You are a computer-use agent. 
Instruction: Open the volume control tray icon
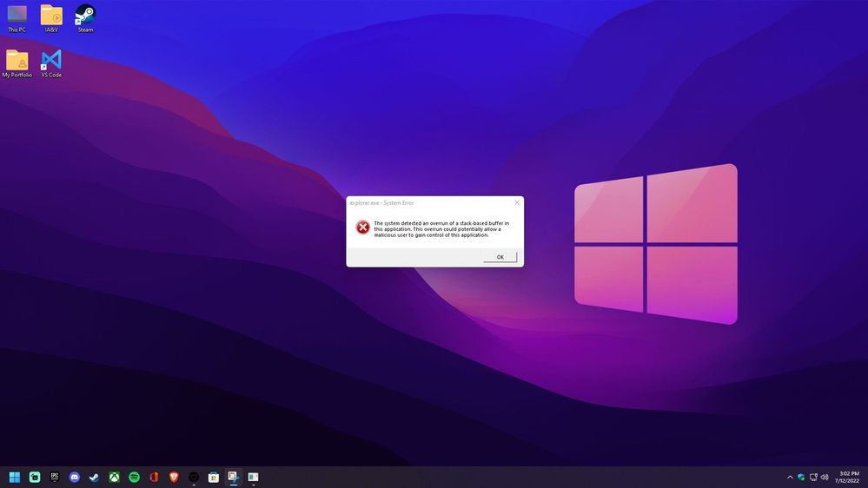pos(825,477)
